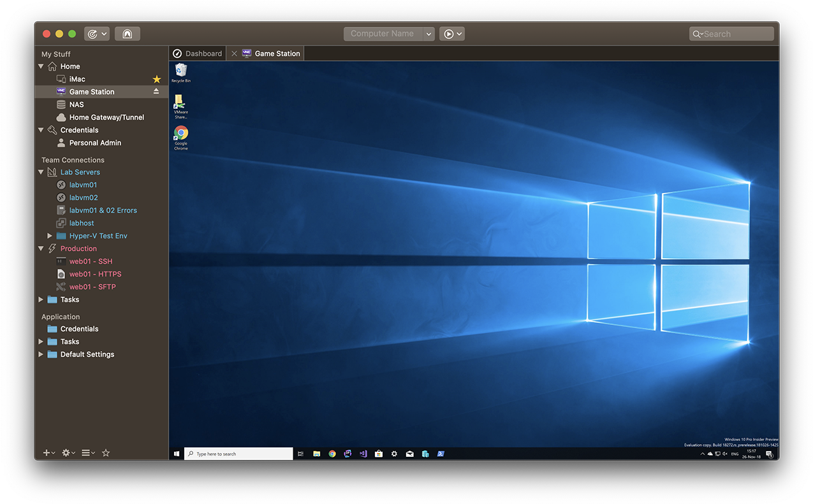Open the Windows notification center
Viewport: 813px width, 504px height.
(769, 454)
